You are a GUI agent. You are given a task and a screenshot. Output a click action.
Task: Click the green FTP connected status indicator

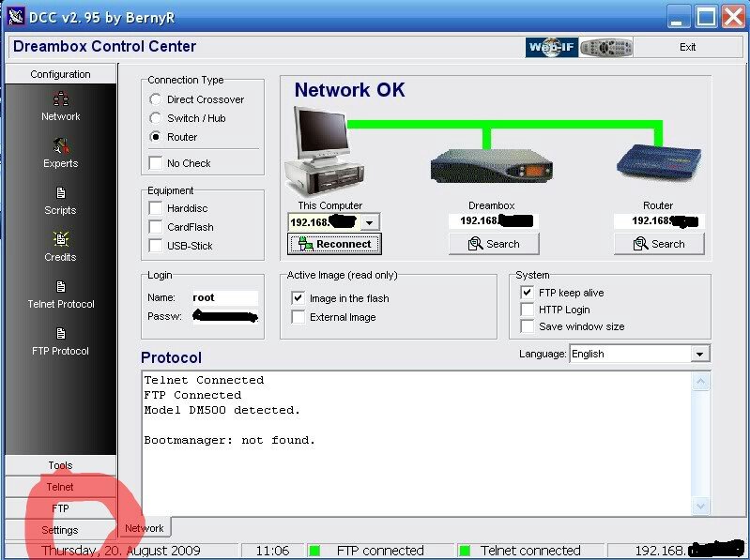314,551
